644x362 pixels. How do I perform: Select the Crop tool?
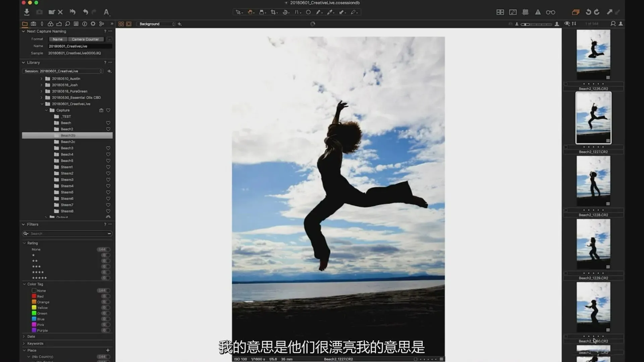point(274,12)
